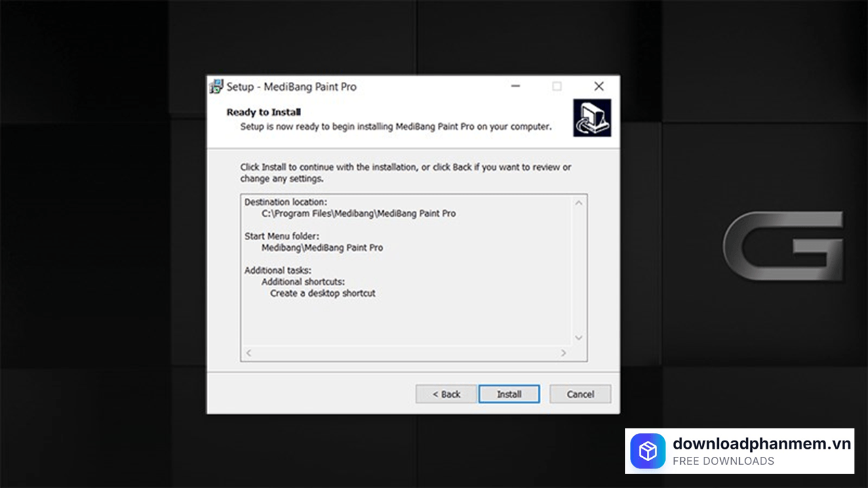Click the blue cube logo of downloadphanmem.vn
The width and height of the screenshot is (868, 488).
tap(648, 451)
